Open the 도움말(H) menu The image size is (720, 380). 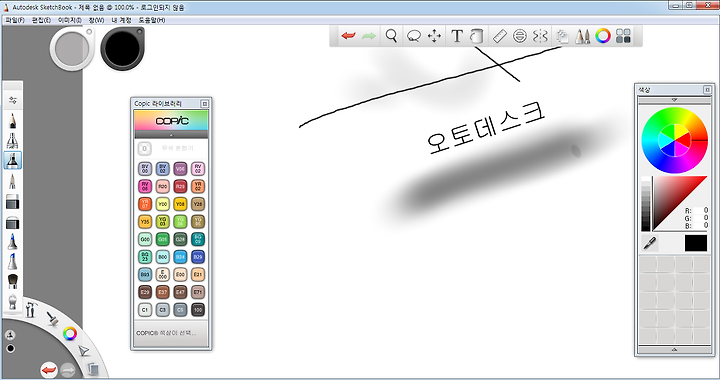tap(152, 20)
